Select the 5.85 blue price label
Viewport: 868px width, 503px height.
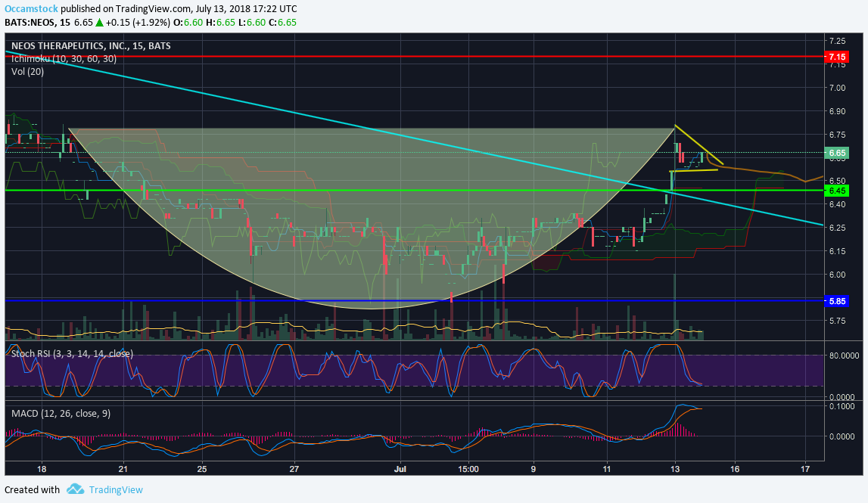[x=836, y=302]
